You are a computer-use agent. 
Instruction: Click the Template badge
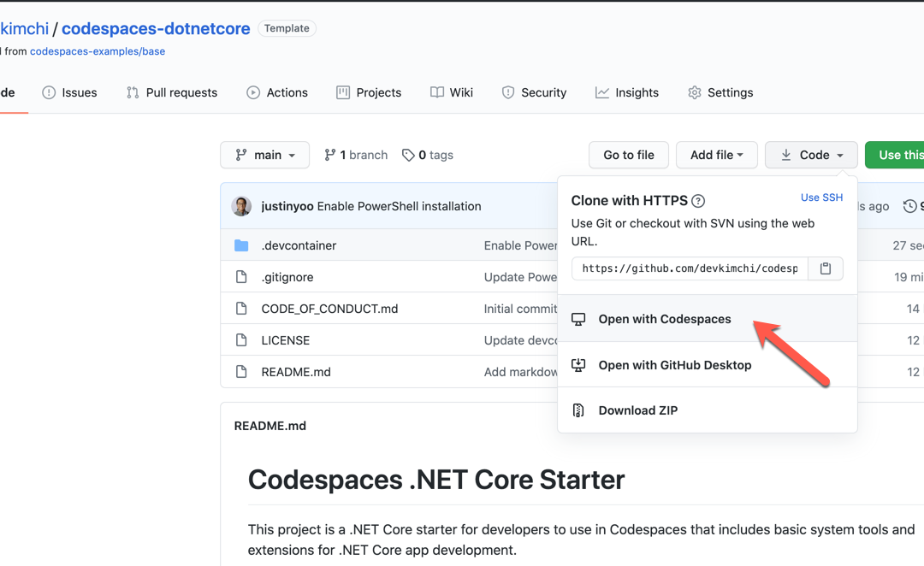click(x=287, y=28)
